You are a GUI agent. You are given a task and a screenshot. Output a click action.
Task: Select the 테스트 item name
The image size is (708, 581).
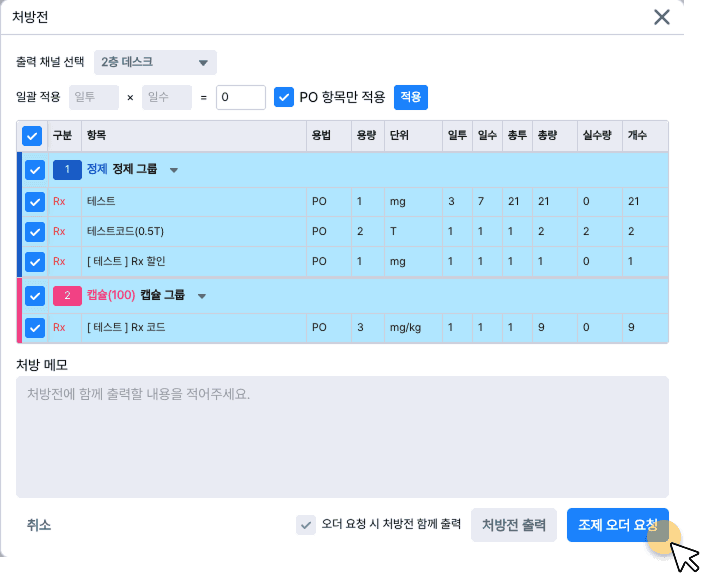click(x=101, y=201)
